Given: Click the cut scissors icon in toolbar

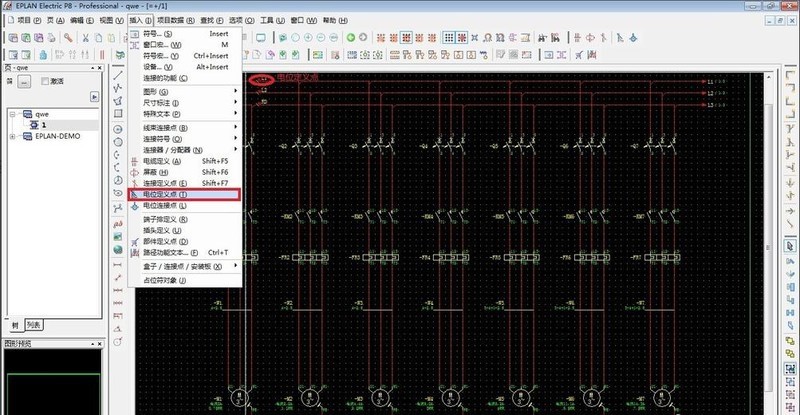Looking at the screenshot, I should 86,38.
